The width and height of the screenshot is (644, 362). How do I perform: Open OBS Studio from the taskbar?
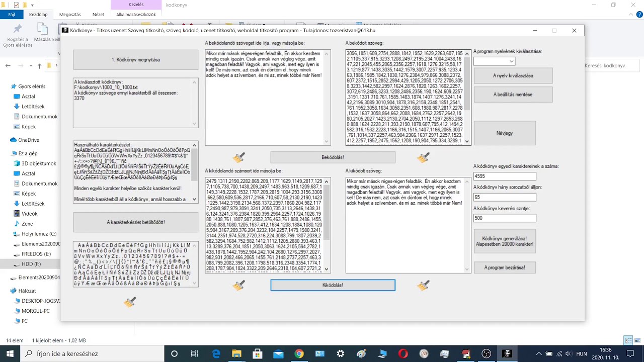pyautogui.click(x=486, y=353)
